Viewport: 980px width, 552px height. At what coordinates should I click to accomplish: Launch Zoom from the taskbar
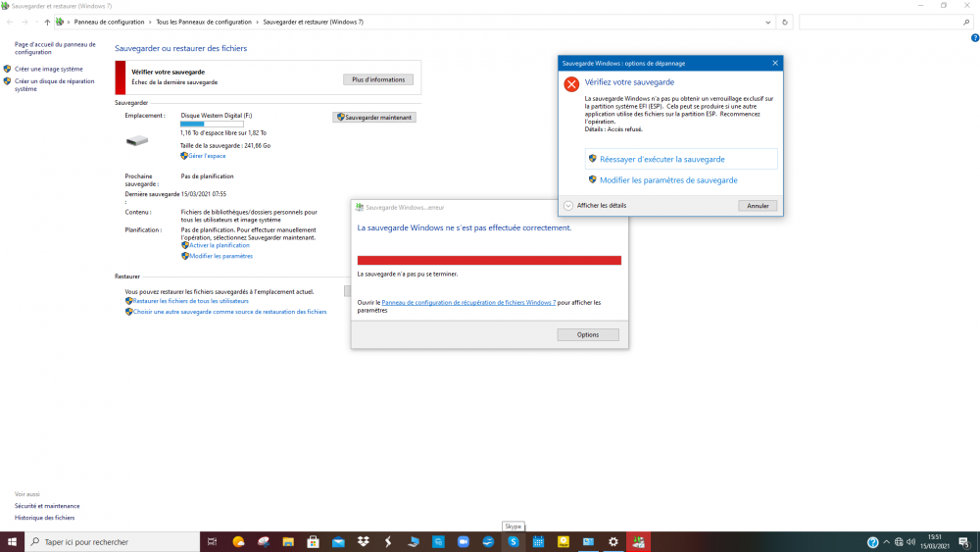coord(464,542)
